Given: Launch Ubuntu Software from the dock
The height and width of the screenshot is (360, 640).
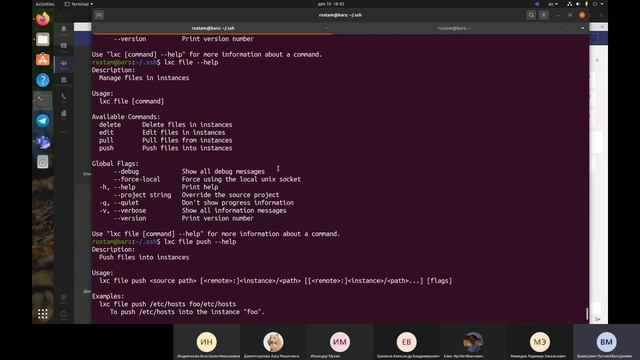Looking at the screenshot, I should (42, 60).
